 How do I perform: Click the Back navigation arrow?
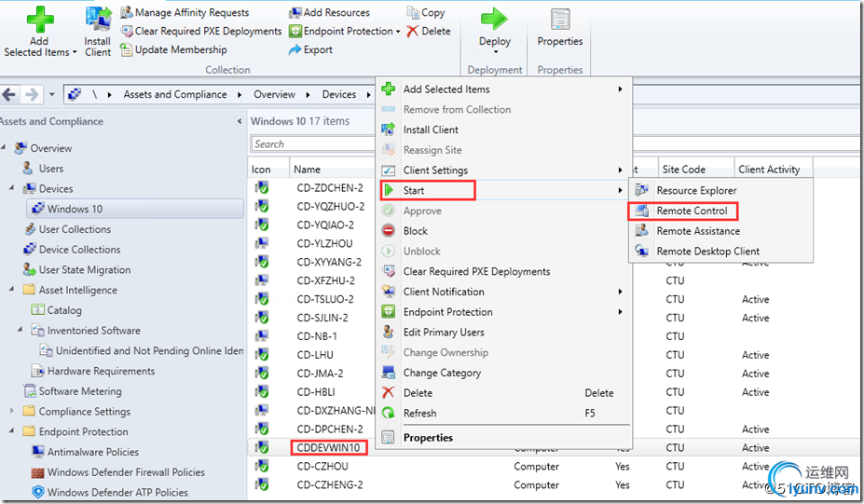[x=9, y=94]
